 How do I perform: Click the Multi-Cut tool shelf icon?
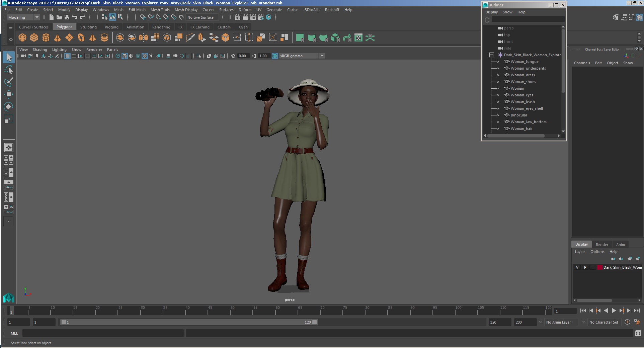click(x=190, y=38)
